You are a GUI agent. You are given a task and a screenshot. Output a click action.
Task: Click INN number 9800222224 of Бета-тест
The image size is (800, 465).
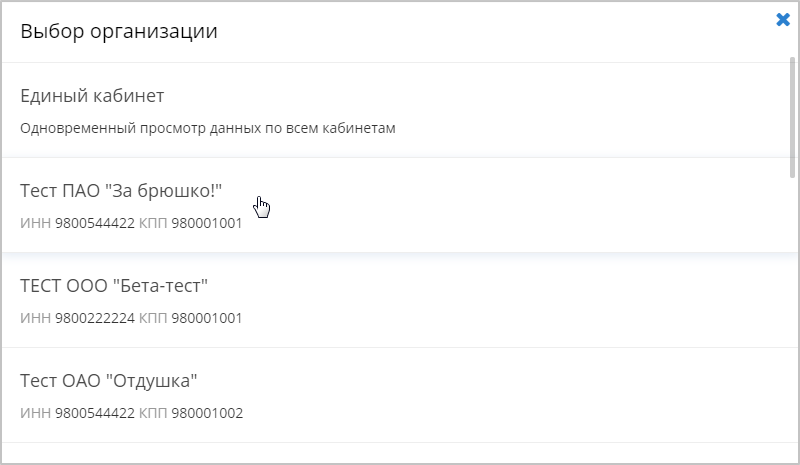point(95,318)
